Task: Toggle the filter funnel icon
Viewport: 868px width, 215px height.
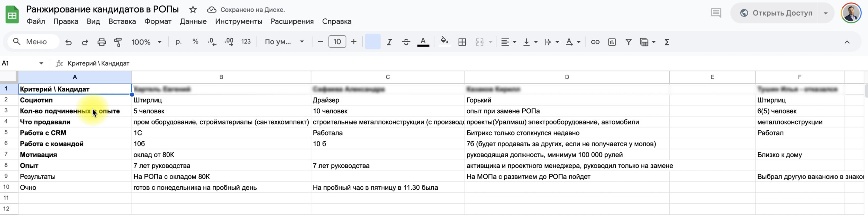Action: click(x=628, y=42)
